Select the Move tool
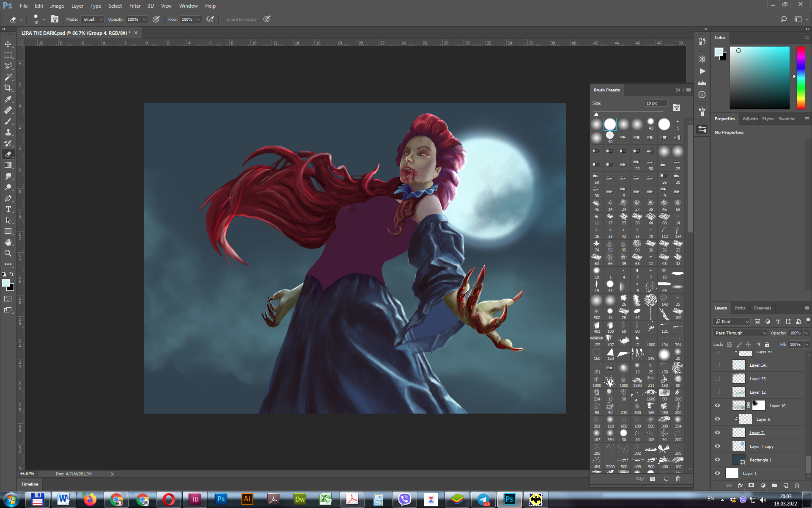This screenshot has height=508, width=812. pos(8,44)
